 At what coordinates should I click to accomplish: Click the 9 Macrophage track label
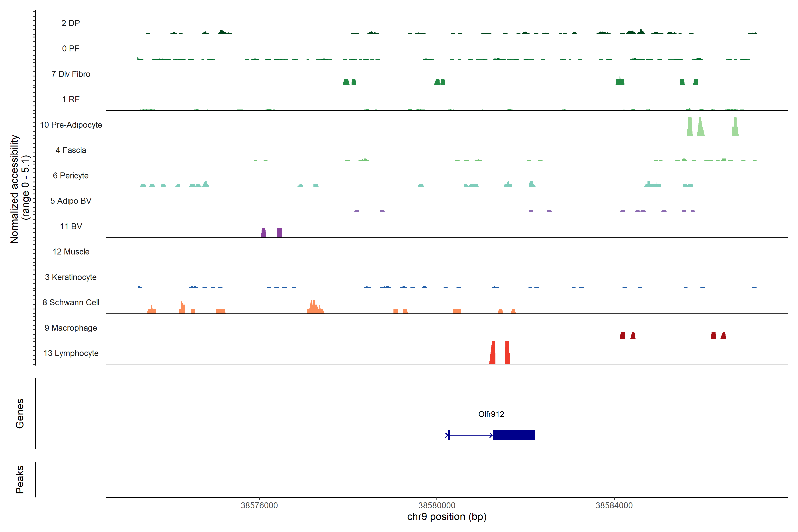tap(71, 328)
